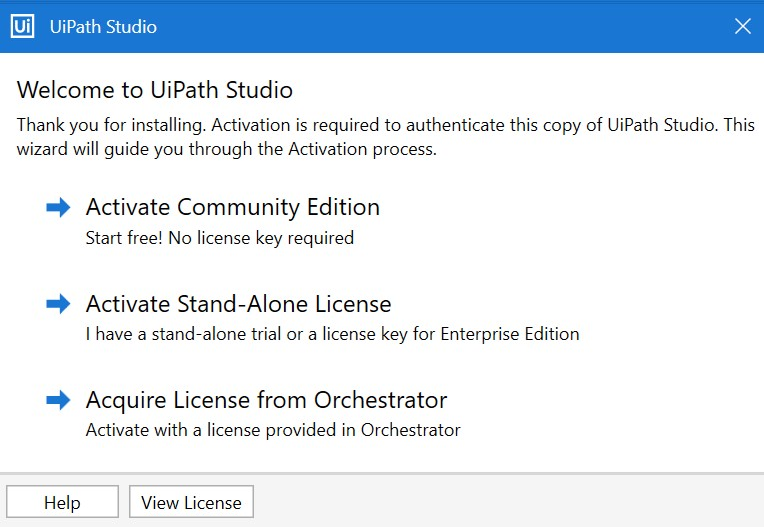Click the "Start free! No license key required" text
Screen dimensions: 764x527
tap(220, 238)
